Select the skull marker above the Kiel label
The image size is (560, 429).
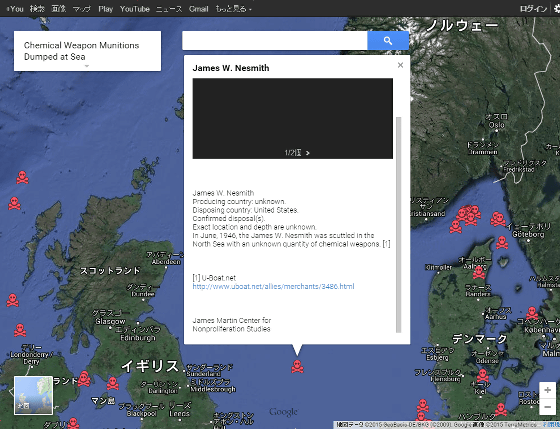coord(482,376)
